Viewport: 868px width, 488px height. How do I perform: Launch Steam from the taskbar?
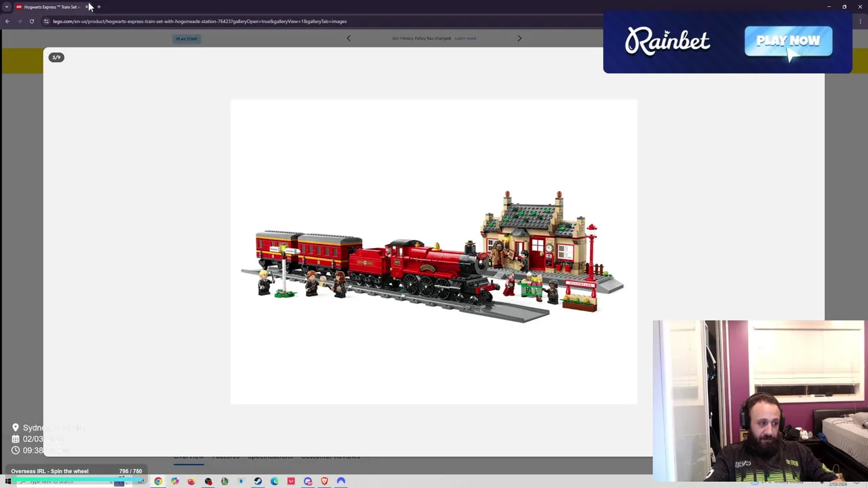[258, 481]
